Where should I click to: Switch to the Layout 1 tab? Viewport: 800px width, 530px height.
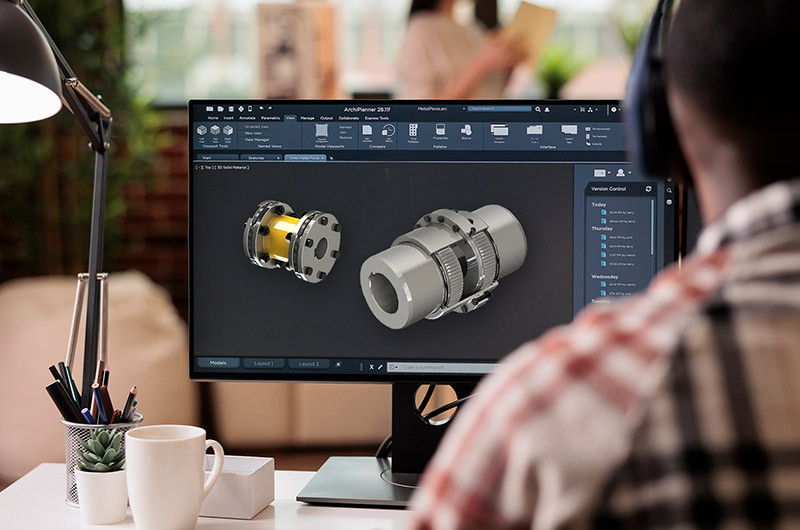click(264, 364)
